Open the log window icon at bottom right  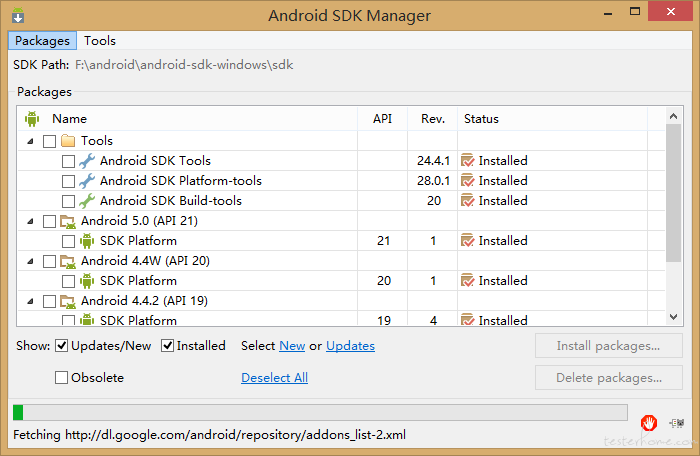tap(677, 423)
